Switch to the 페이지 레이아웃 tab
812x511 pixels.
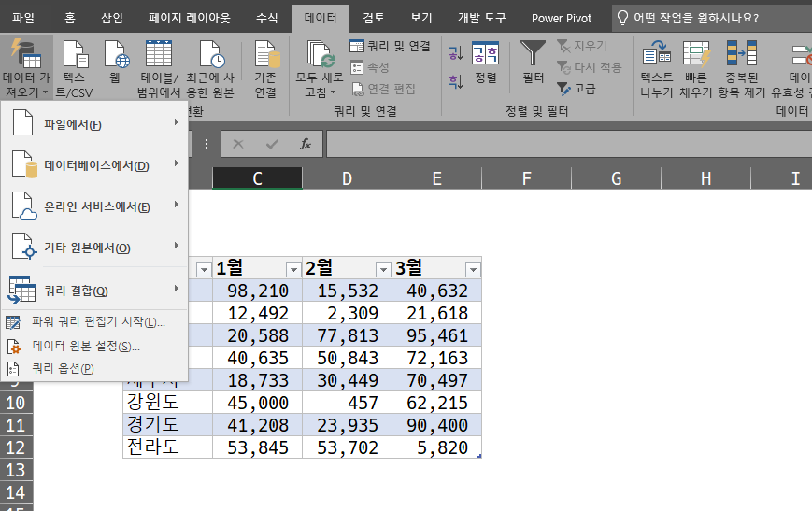(189, 18)
